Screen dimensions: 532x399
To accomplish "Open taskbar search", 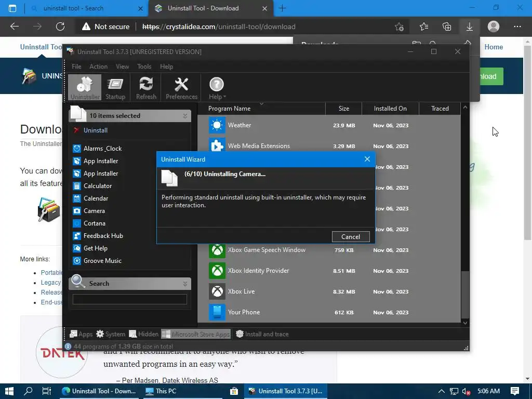I will tap(29, 391).
